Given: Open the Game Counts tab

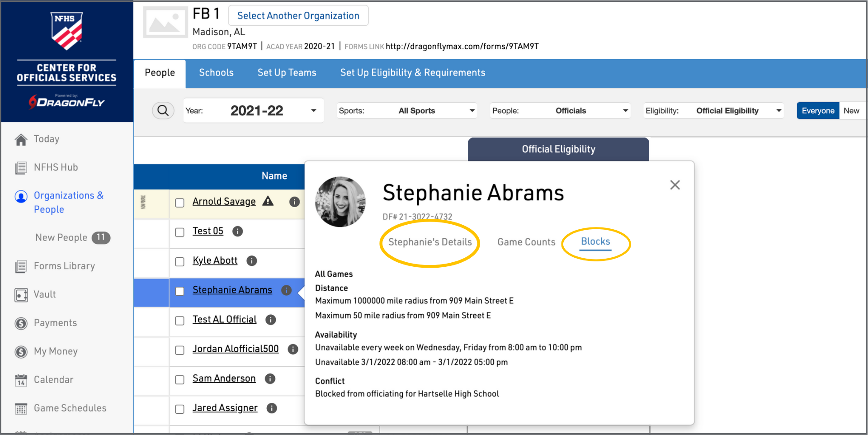Looking at the screenshot, I should tap(526, 242).
